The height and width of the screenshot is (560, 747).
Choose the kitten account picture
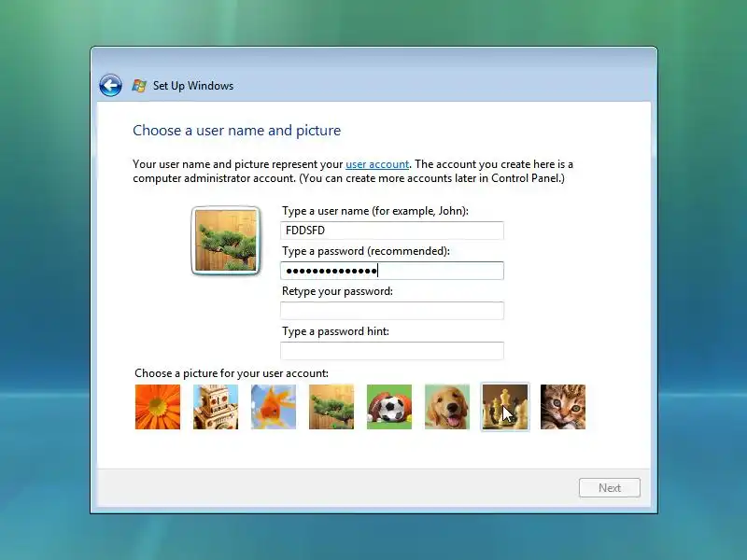click(x=563, y=407)
